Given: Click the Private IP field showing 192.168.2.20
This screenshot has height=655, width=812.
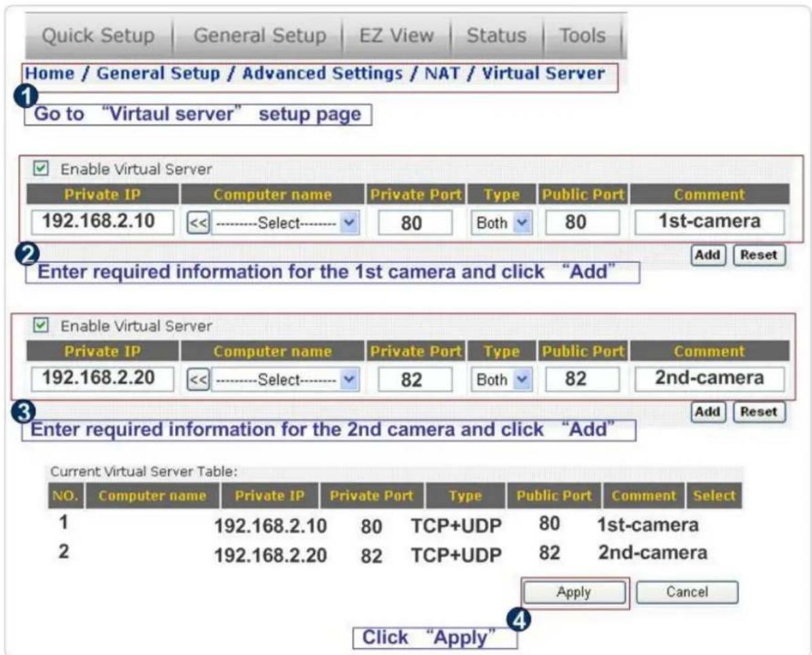Looking at the screenshot, I should [102, 379].
